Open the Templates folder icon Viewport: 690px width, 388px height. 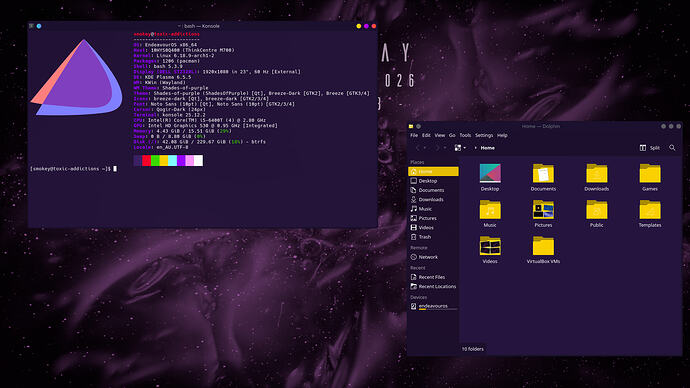coord(650,210)
